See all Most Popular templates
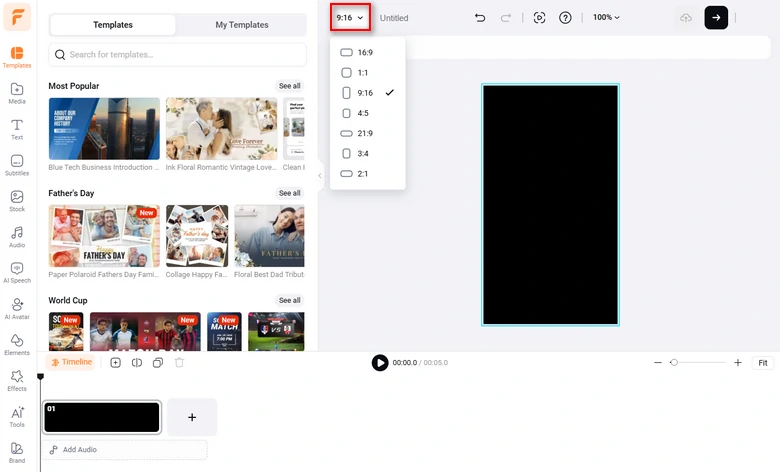780x472 pixels. 290,86
